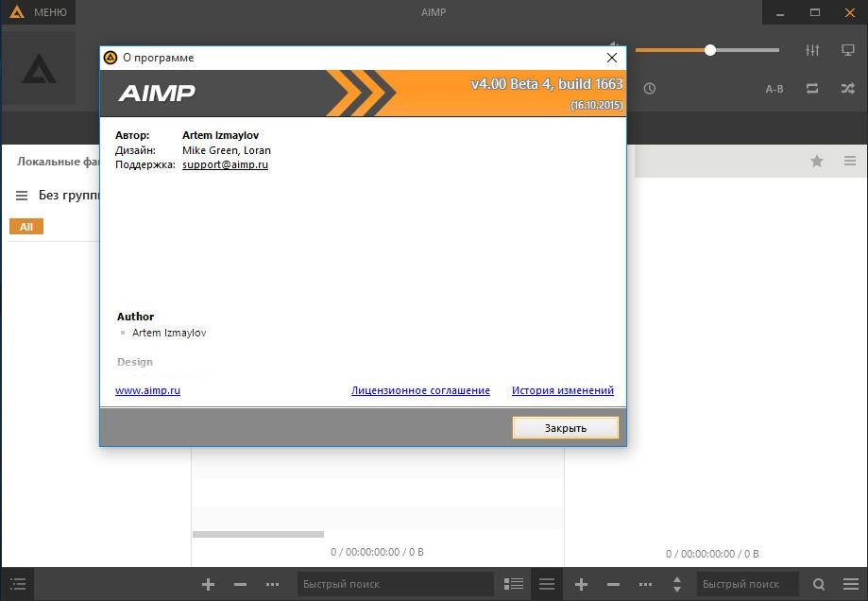Add tracks to playlist plus icon
Viewport: 868px width, 601px height.
581,584
